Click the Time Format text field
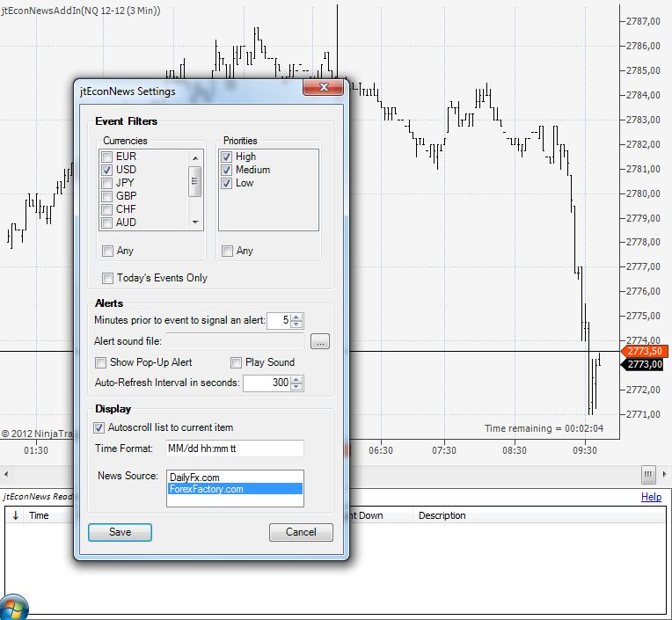This screenshot has height=620, width=672. tap(235, 449)
